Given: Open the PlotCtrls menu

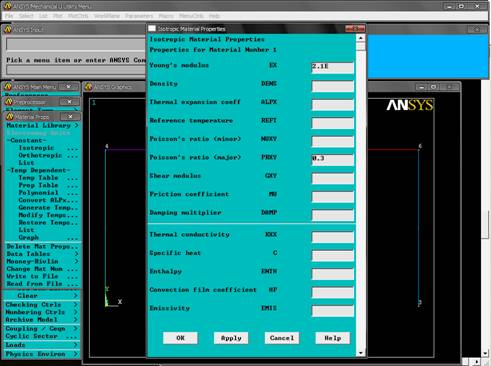Looking at the screenshot, I should click(x=78, y=16).
